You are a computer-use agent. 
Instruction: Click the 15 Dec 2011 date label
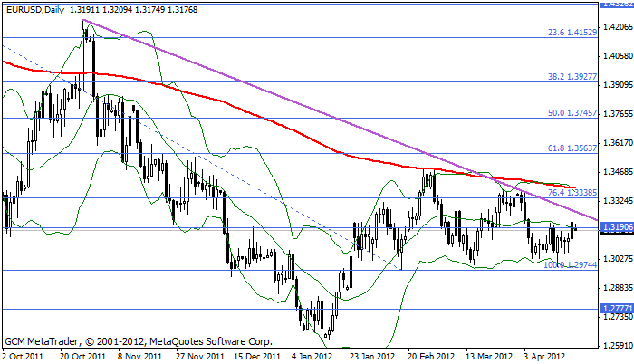click(257, 357)
